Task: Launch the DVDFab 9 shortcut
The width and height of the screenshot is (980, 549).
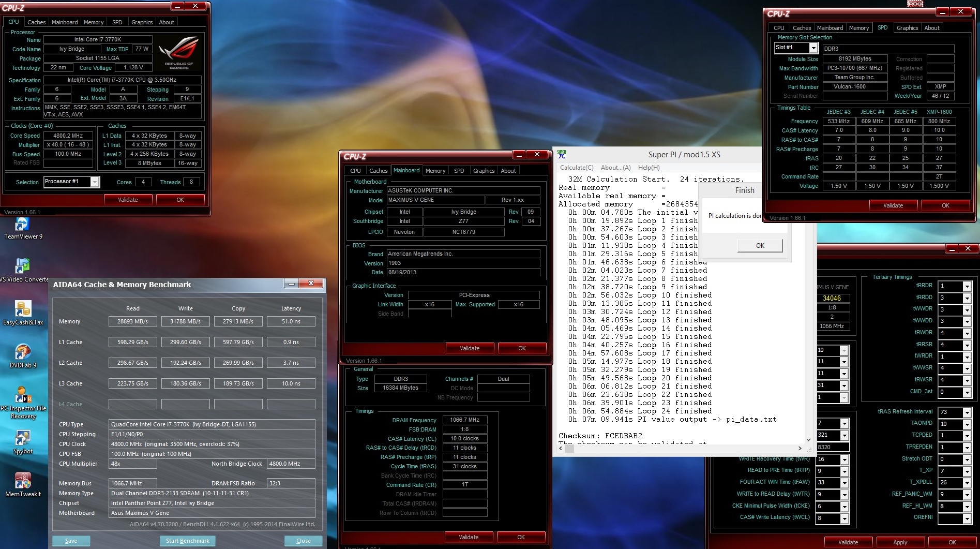Action: point(22,356)
